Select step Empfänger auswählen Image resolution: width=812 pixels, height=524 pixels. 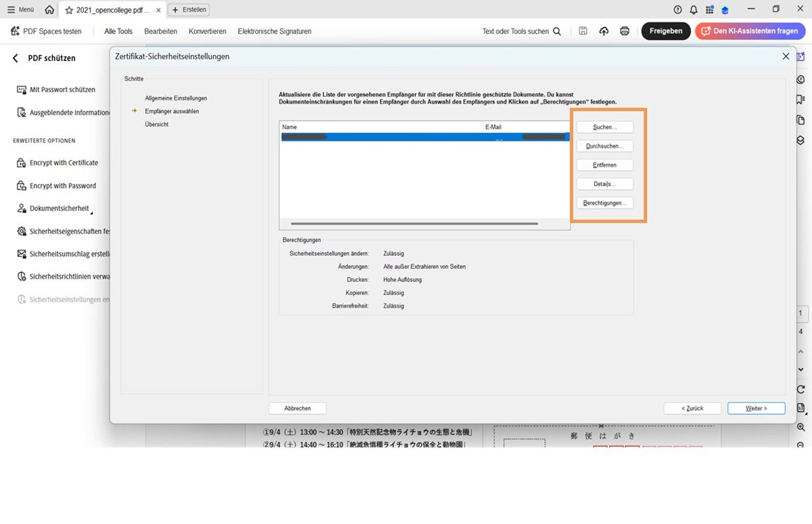pos(172,111)
